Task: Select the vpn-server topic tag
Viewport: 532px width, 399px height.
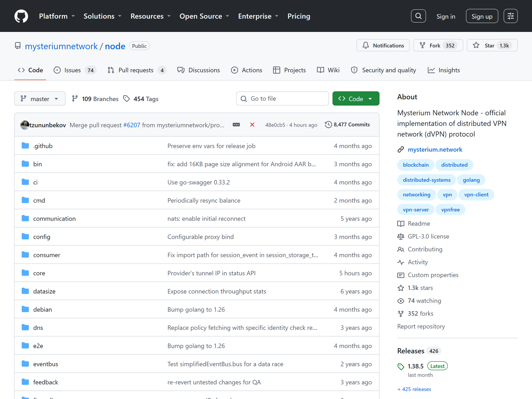Action: tap(416, 210)
